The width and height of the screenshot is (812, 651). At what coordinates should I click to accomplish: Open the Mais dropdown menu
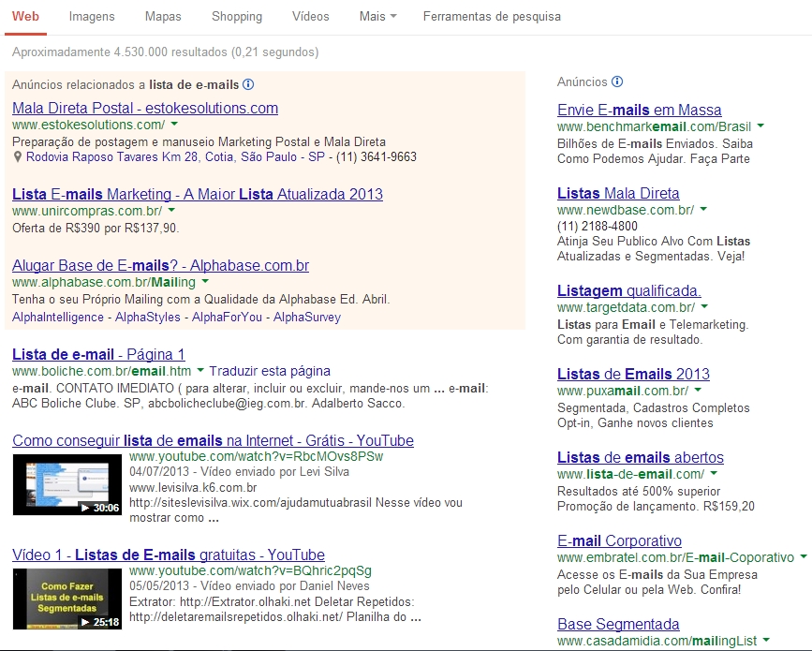pos(377,17)
